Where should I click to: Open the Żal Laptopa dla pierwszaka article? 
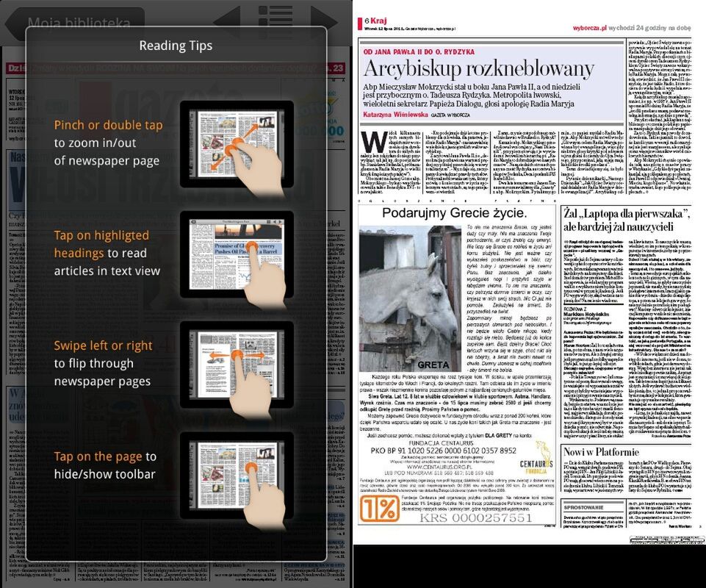(627, 220)
